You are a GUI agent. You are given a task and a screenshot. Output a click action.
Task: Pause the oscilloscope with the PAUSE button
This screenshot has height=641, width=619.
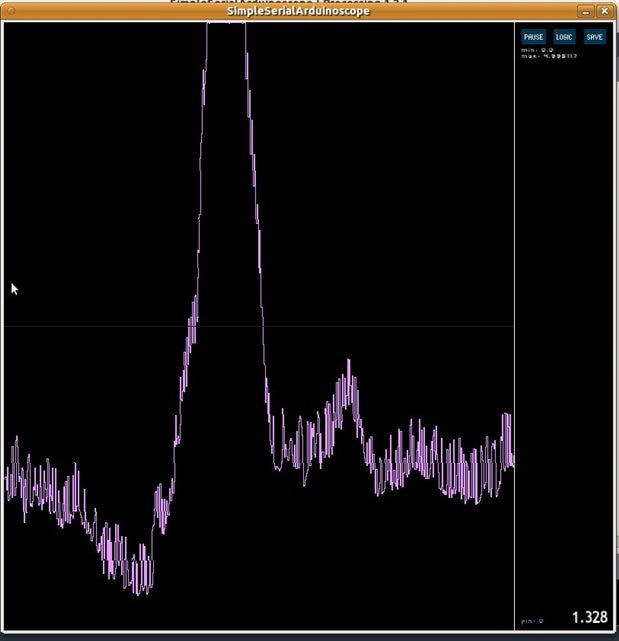pyautogui.click(x=533, y=37)
